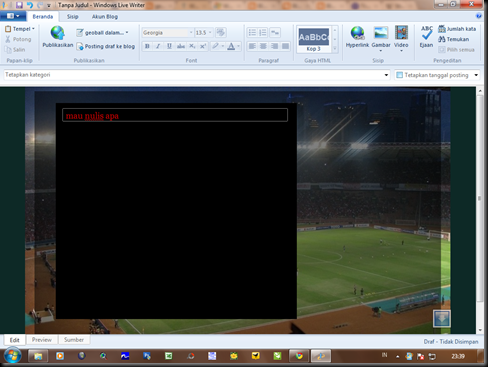Run the Ejaan spelling check
488x367 pixels.
click(x=426, y=37)
